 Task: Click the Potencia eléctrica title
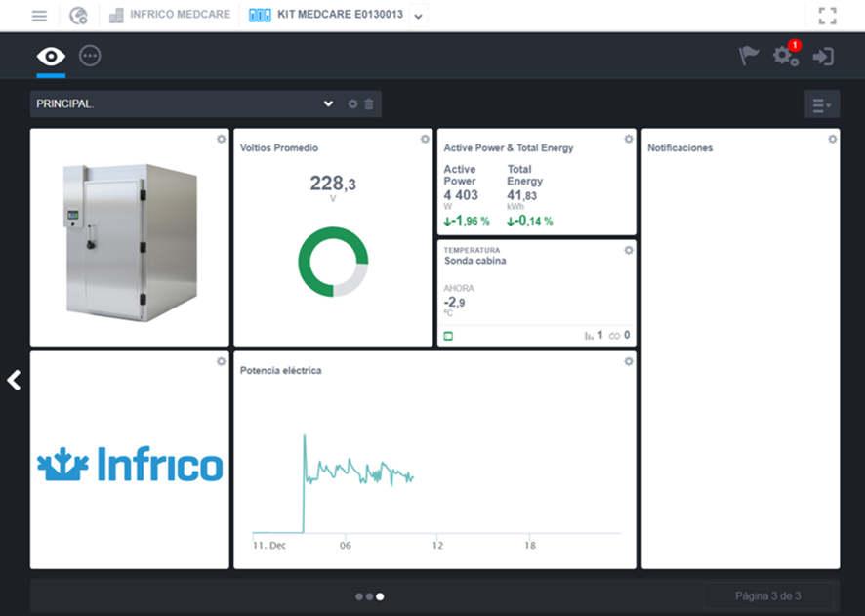(x=281, y=371)
